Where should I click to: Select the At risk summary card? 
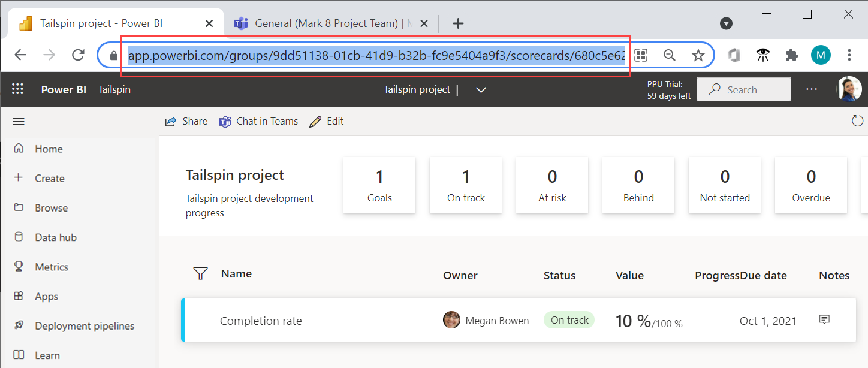pos(552,185)
